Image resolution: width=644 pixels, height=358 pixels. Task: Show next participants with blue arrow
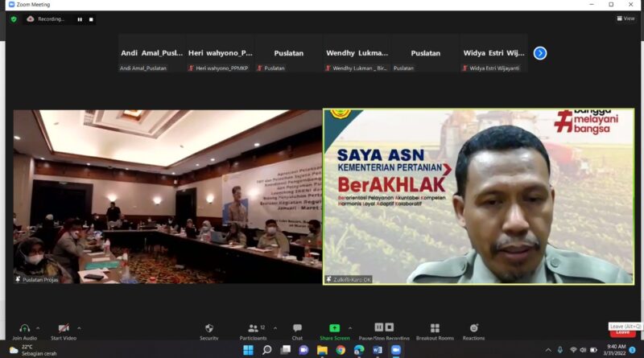[540, 53]
